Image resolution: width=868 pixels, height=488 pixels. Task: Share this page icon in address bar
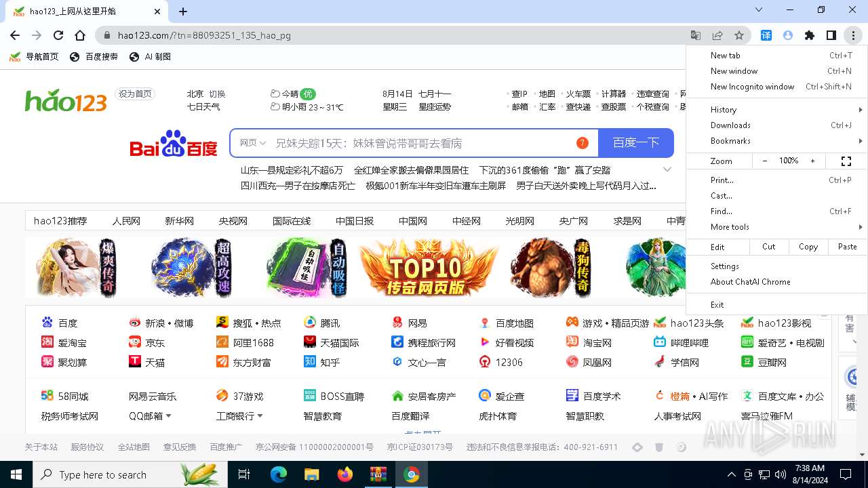[717, 35]
